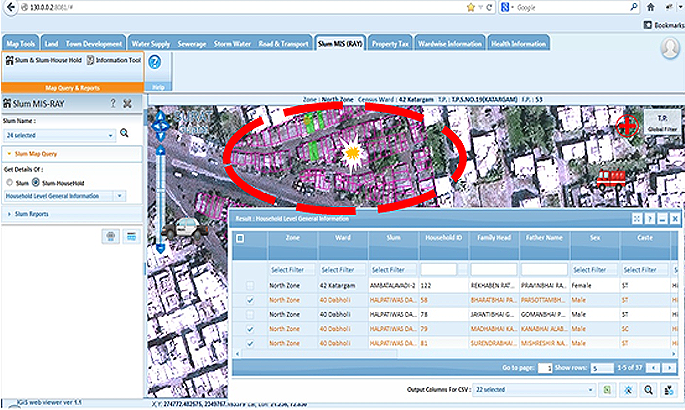Open the Bookmarks menu
Image resolution: width=685 pixels, height=410 pixels.
pyautogui.click(x=664, y=25)
